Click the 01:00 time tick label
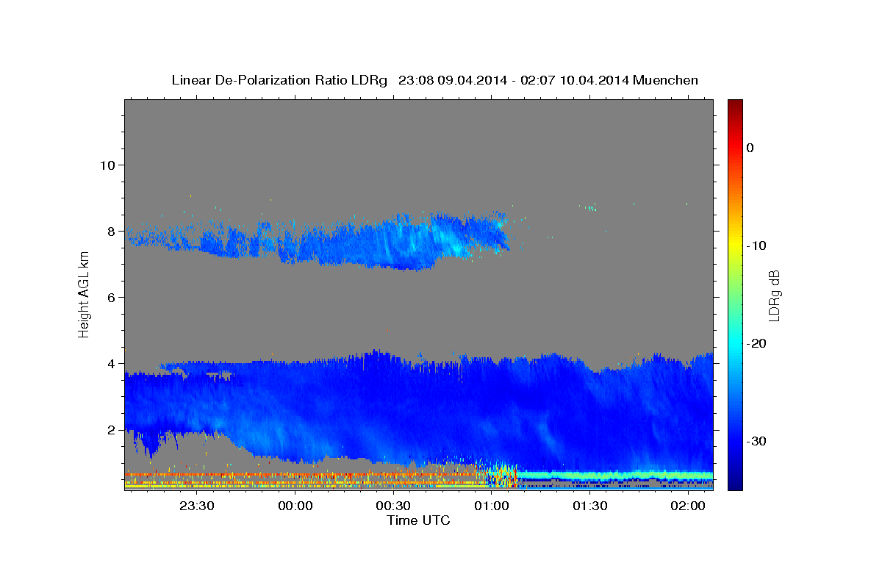The height and width of the screenshot is (588, 882). click(491, 506)
